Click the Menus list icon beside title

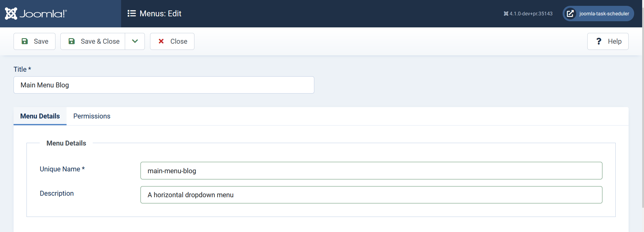(132, 14)
